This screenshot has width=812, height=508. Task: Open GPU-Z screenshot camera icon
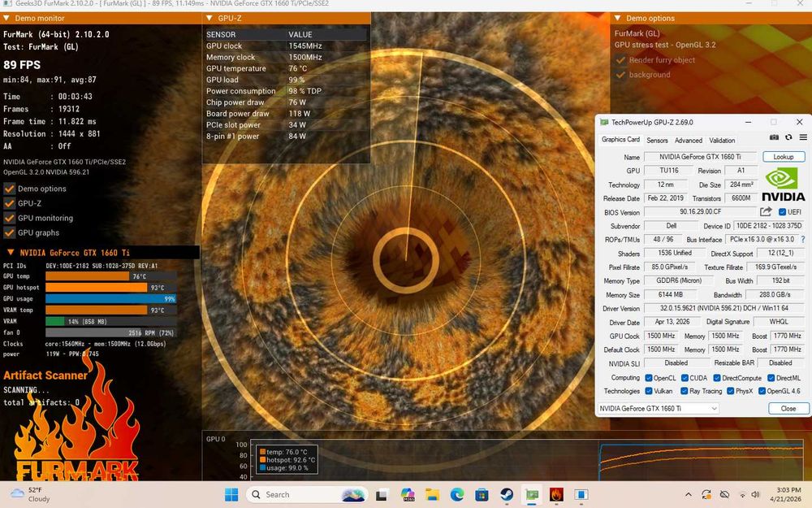coord(774,137)
